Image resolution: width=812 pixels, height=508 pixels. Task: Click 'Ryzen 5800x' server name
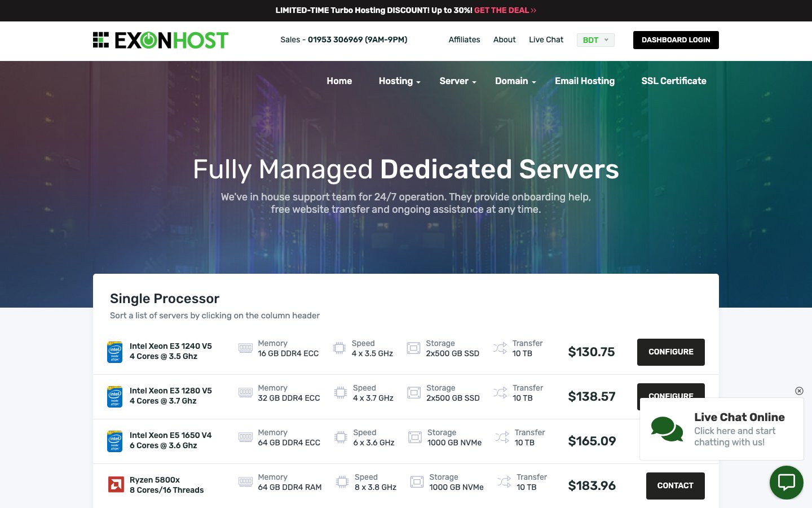click(x=155, y=480)
